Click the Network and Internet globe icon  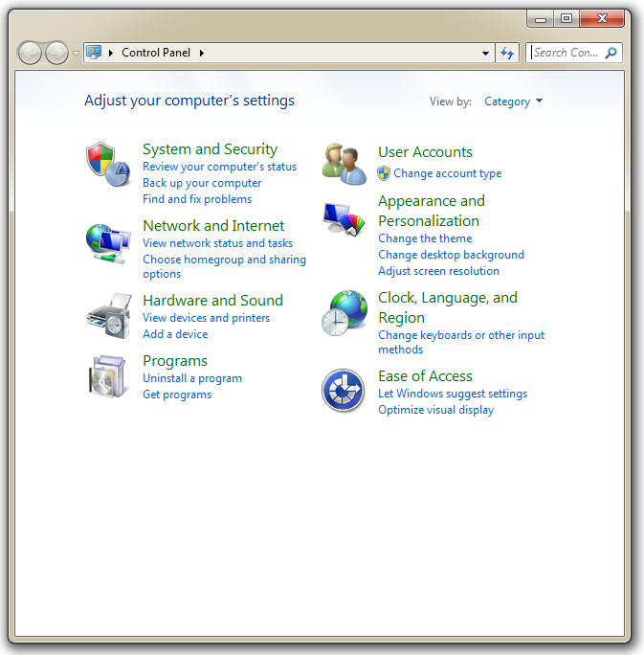107,243
